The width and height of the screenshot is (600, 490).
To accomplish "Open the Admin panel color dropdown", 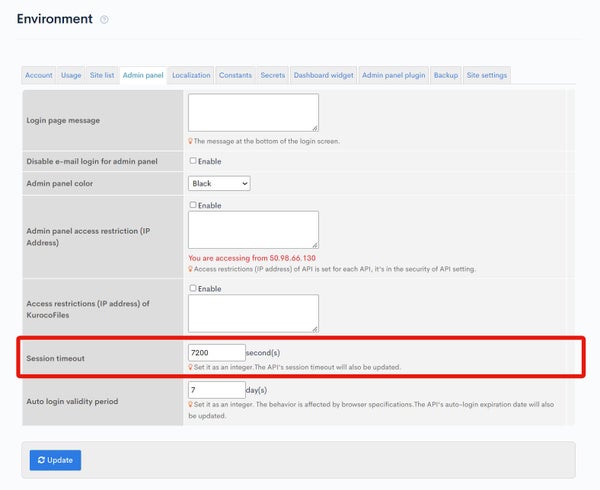I will [x=219, y=184].
